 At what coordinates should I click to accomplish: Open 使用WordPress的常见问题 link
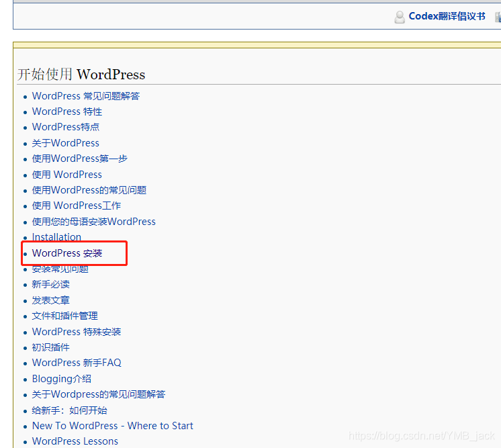(x=89, y=190)
